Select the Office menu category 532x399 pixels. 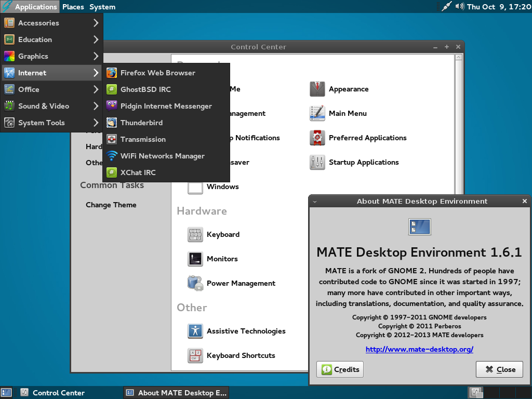click(51, 89)
